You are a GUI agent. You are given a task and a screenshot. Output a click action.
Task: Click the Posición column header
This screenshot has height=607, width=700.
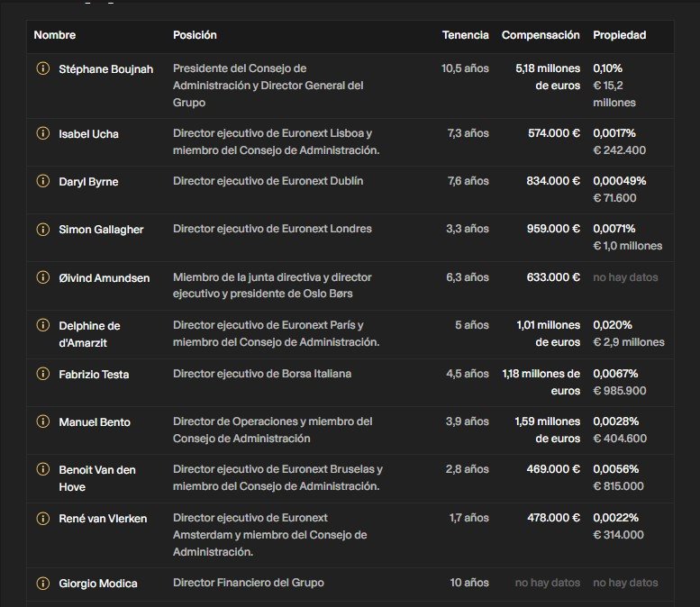click(195, 35)
